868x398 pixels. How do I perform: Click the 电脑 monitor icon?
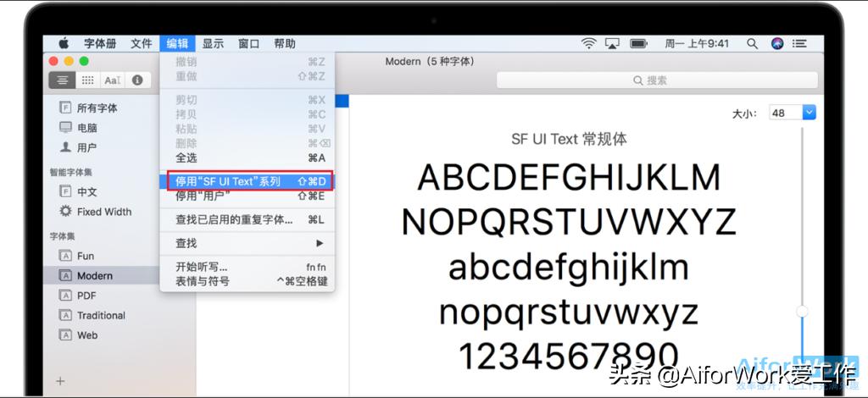(x=66, y=128)
